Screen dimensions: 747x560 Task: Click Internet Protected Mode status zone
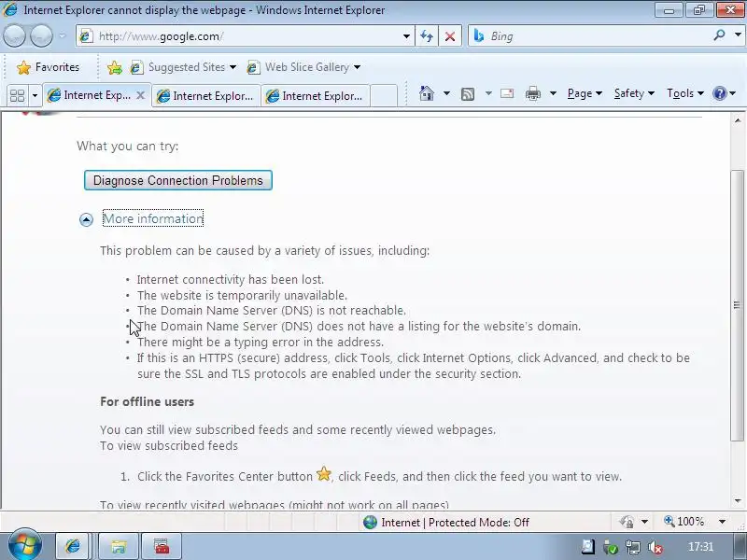click(446, 523)
